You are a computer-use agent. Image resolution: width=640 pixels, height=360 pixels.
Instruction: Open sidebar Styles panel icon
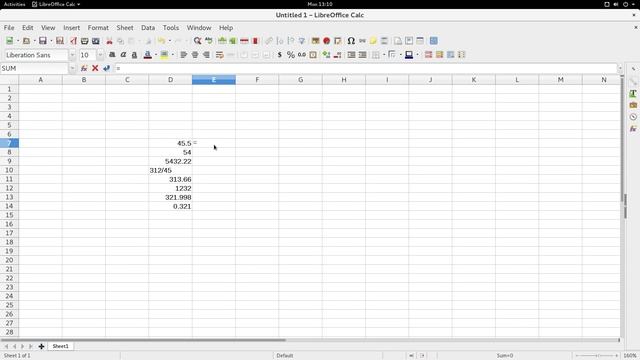[x=633, y=93]
